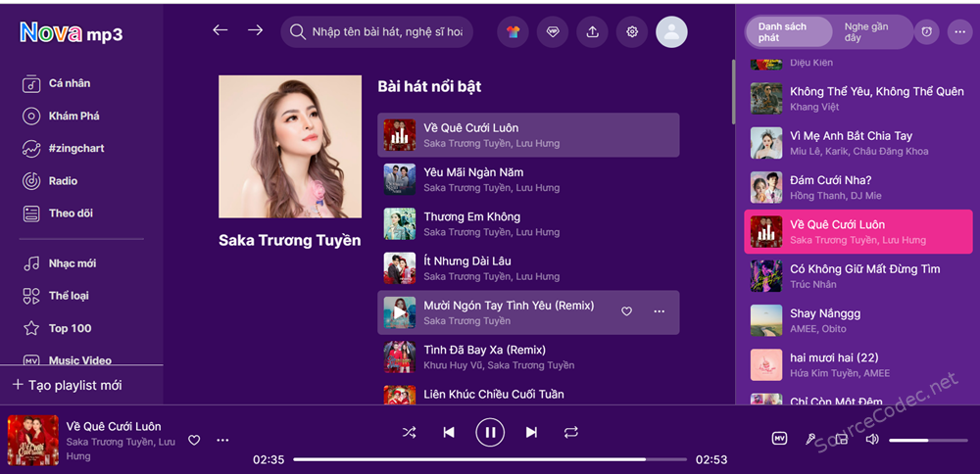Adjust the volume slider
Screen dimensions: 980x474
click(927, 441)
